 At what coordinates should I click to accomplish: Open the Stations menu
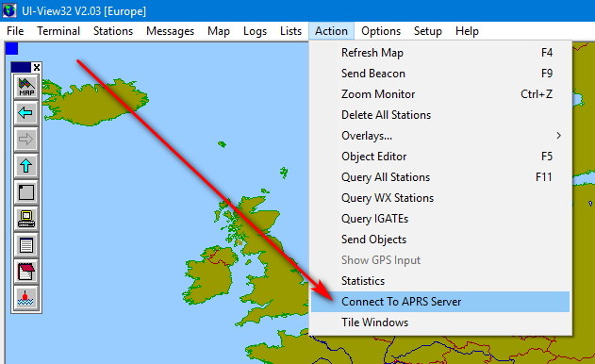(x=113, y=31)
